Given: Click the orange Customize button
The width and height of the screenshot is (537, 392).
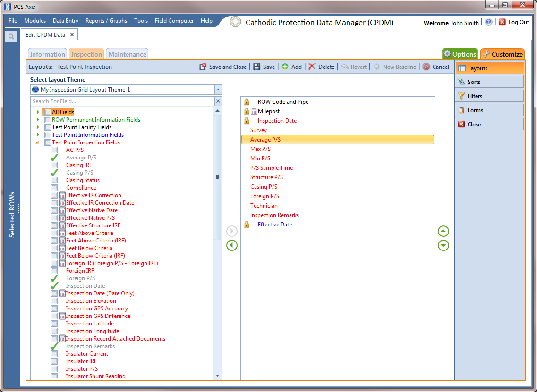Looking at the screenshot, I should point(503,54).
